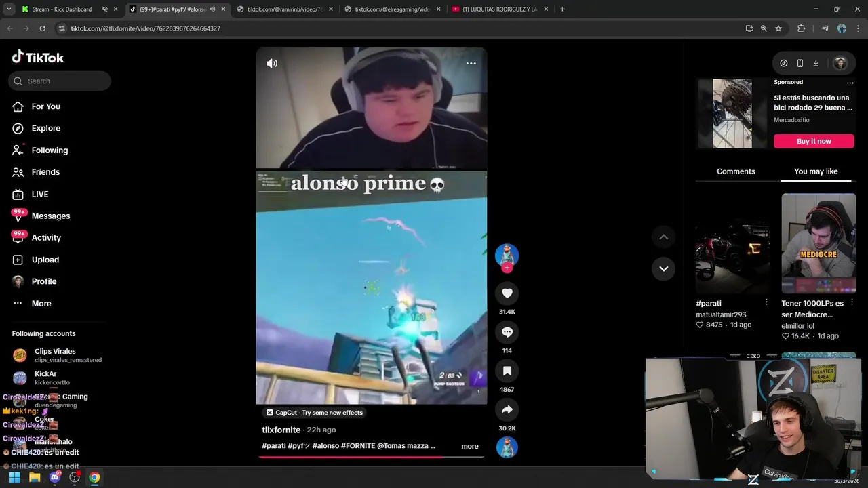Image resolution: width=868 pixels, height=488 pixels.
Task: Open options for Tener 1000LPs video
Action: point(852,302)
